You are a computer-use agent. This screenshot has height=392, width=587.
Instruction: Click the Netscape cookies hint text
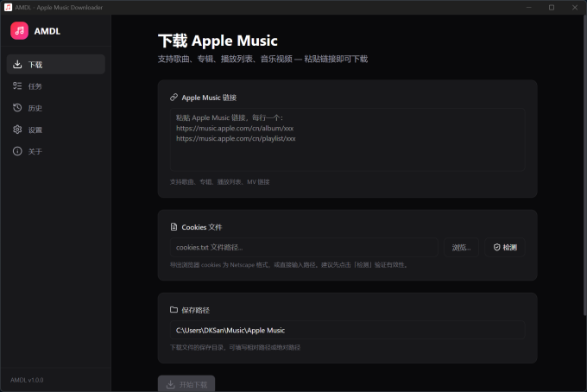289,265
